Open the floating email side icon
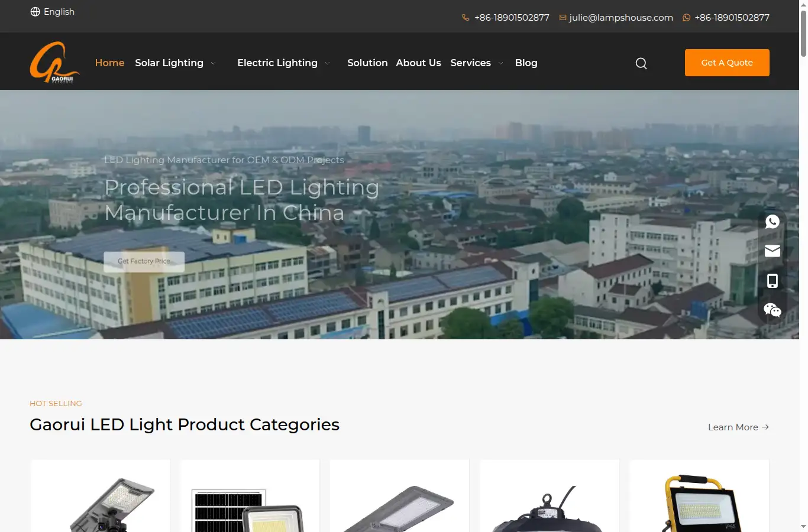Screen dimensions: 808x532 click(773, 251)
